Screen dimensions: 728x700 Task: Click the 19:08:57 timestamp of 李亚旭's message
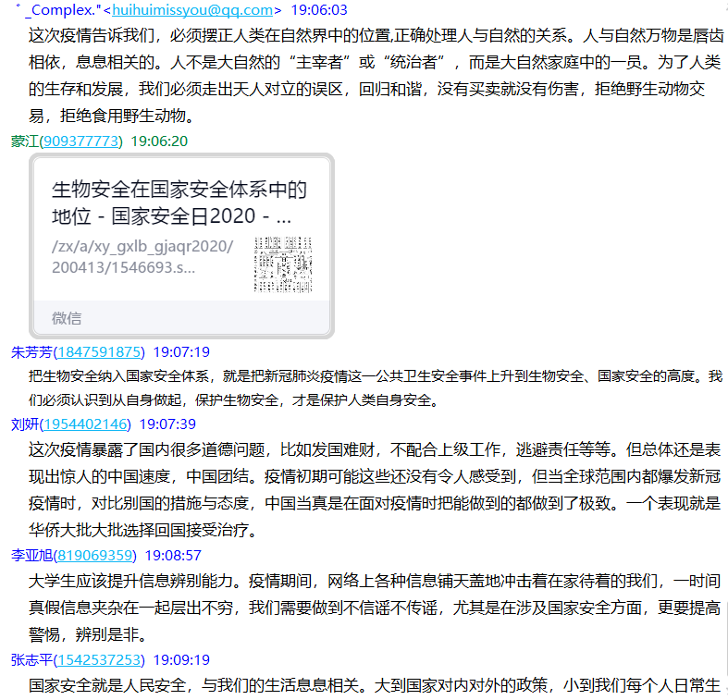point(173,556)
